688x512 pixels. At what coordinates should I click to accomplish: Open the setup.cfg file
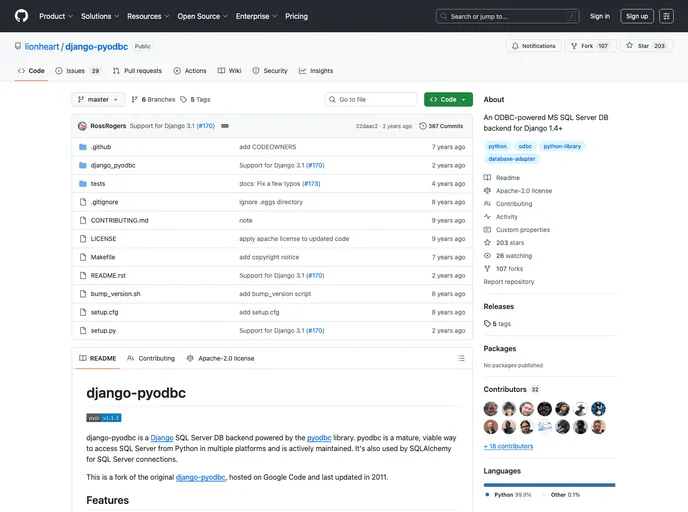pyautogui.click(x=104, y=312)
